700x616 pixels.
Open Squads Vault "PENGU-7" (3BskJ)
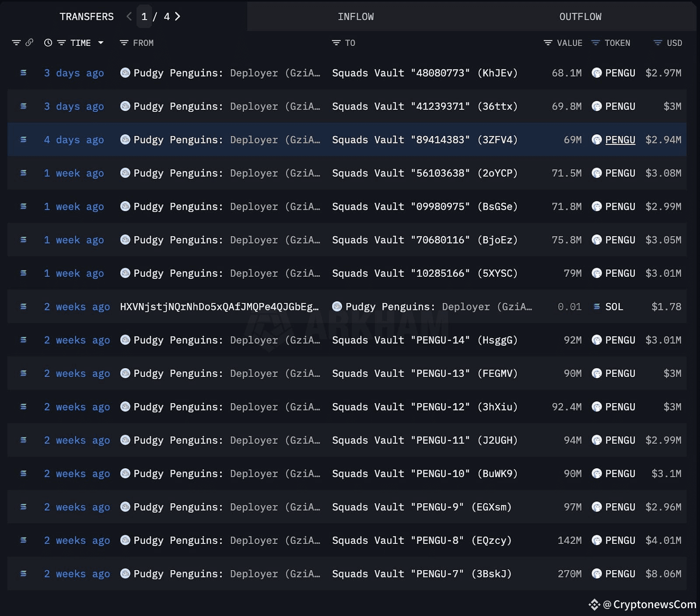(x=422, y=574)
